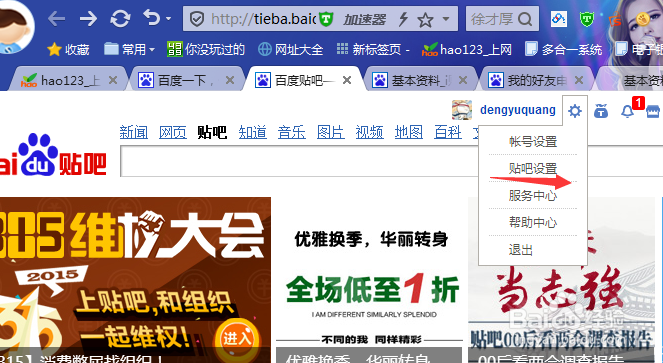
Task: Reload the page with the refresh icon
Action: pyautogui.click(x=120, y=19)
